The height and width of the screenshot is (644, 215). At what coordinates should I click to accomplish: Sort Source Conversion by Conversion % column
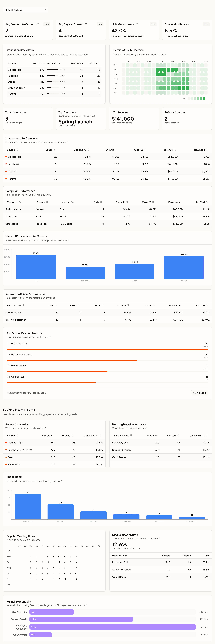(x=92, y=435)
